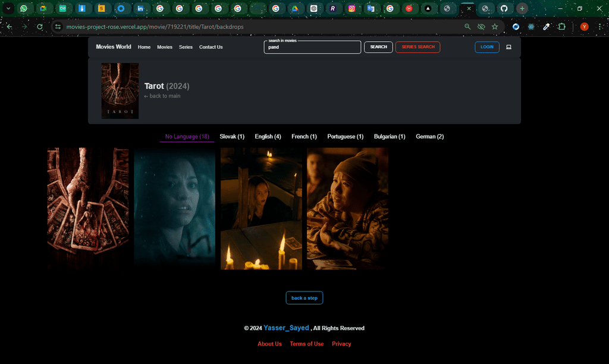Switch to the Google Meet tab

click(43, 8)
